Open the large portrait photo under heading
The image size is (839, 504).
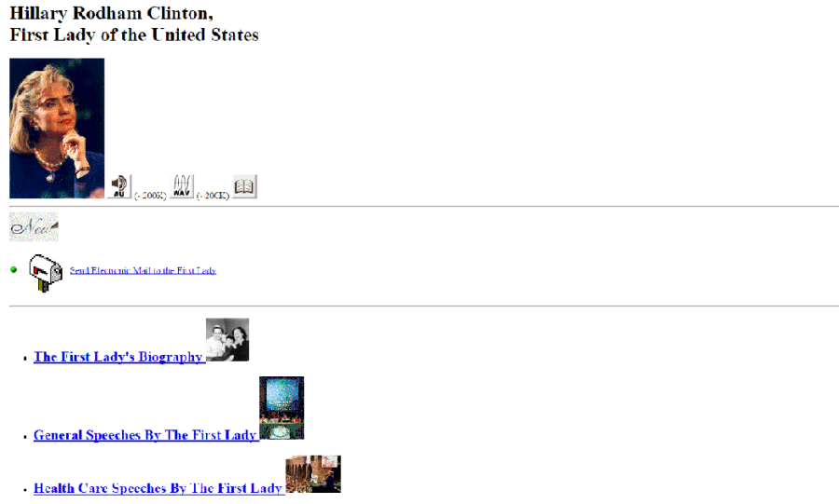[57, 129]
